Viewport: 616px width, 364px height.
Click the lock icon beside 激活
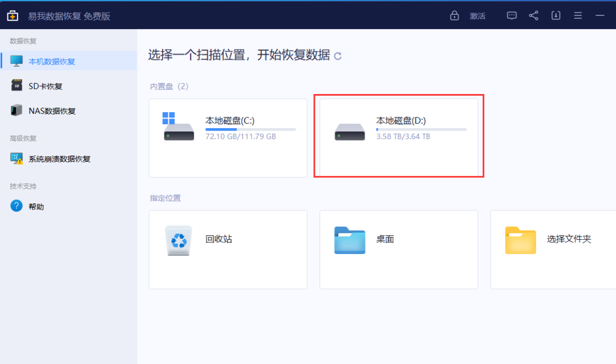(455, 16)
